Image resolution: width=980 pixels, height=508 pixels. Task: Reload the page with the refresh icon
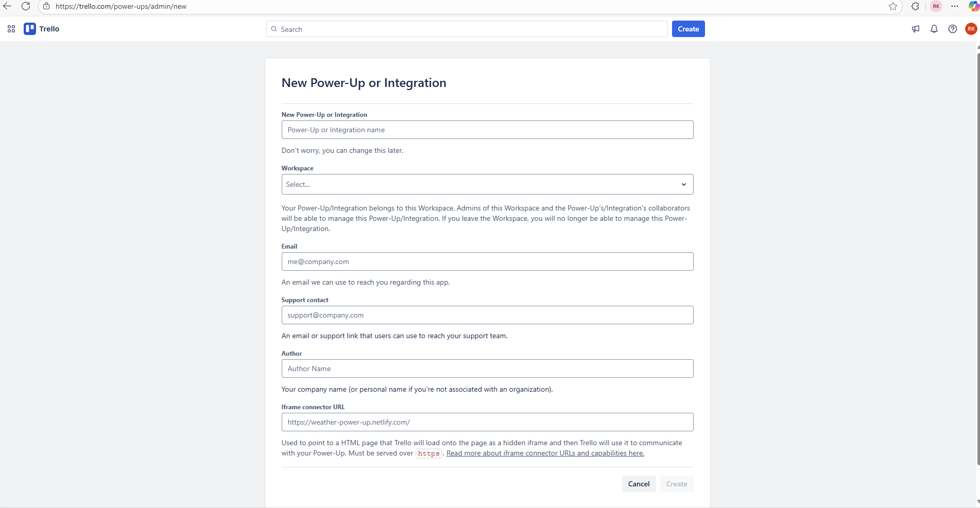26,6
